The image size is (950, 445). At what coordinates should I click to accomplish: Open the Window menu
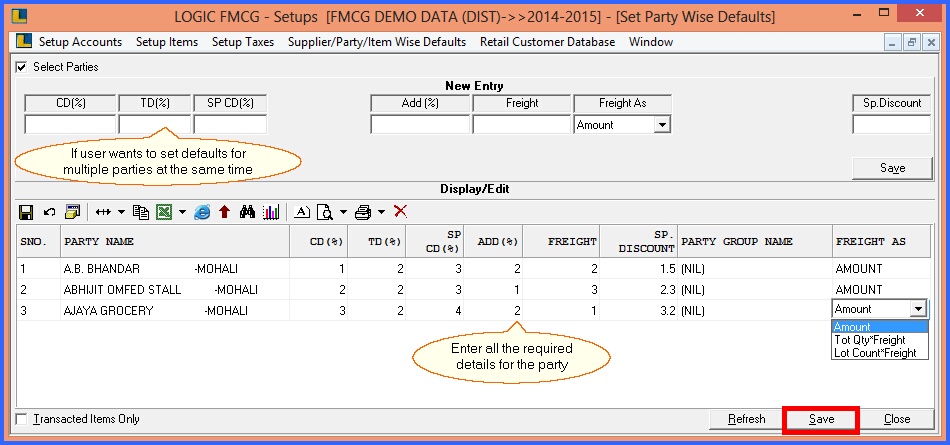pos(651,42)
